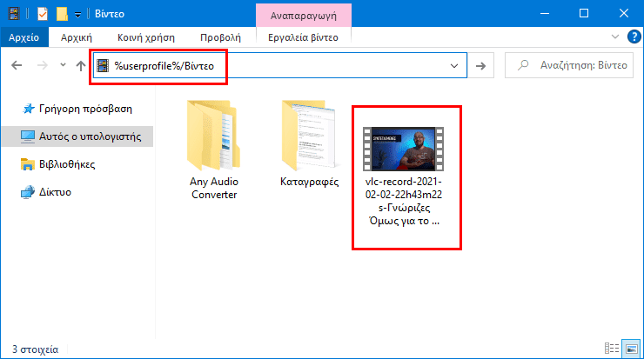Screen dimensions: 644x359
Task: Switch to large icons view layout
Action: pos(631,349)
